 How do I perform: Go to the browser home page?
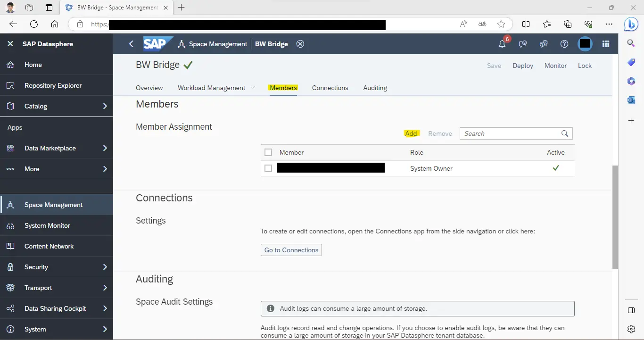click(x=55, y=24)
